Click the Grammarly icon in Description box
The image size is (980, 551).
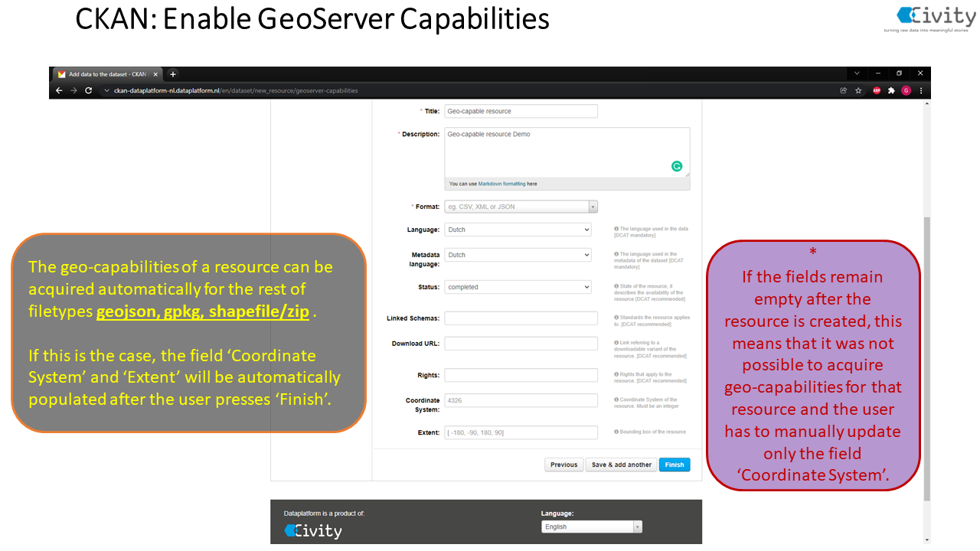pos(677,166)
